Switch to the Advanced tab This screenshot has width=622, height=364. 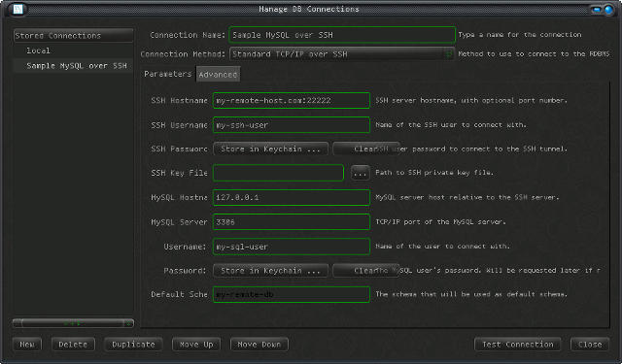[x=218, y=75]
